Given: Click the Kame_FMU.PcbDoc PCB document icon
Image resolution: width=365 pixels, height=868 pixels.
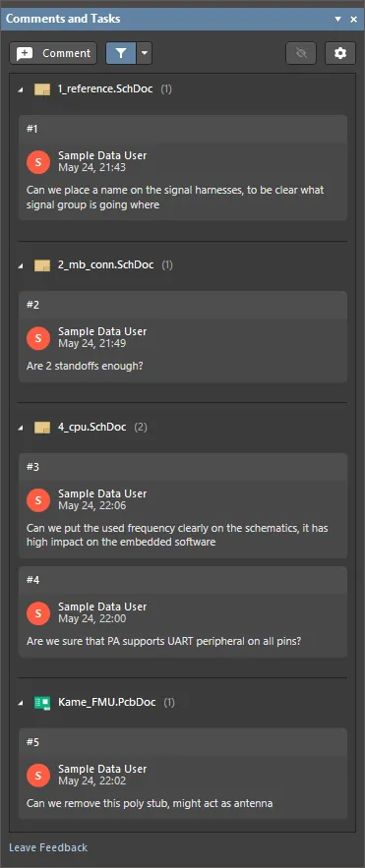Looking at the screenshot, I should click(x=42, y=703).
